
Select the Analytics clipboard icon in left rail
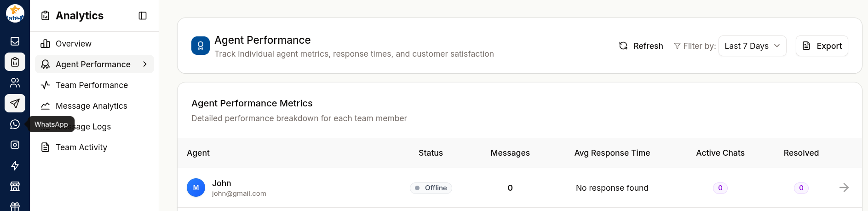15,62
